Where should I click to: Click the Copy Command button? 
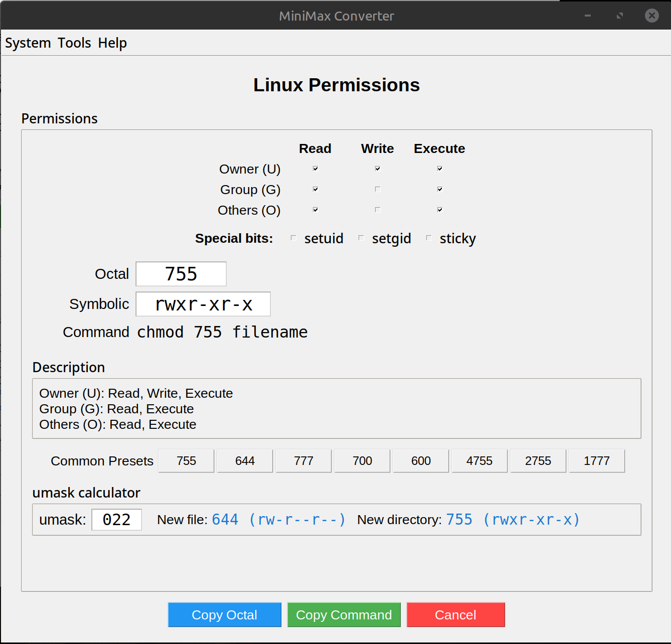tap(344, 615)
